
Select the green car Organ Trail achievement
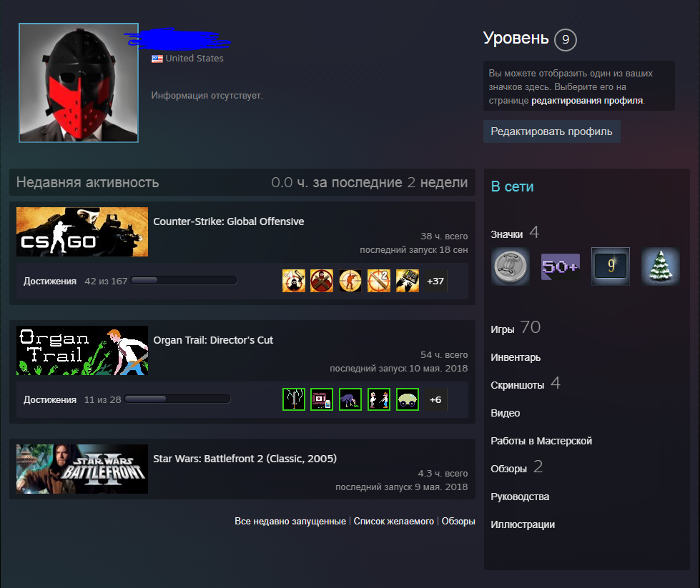(407, 399)
